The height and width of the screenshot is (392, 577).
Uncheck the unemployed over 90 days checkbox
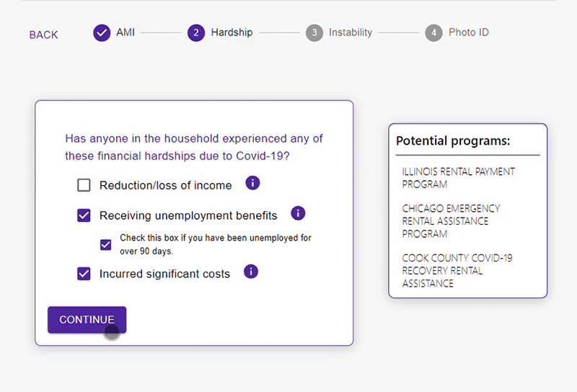click(x=106, y=244)
